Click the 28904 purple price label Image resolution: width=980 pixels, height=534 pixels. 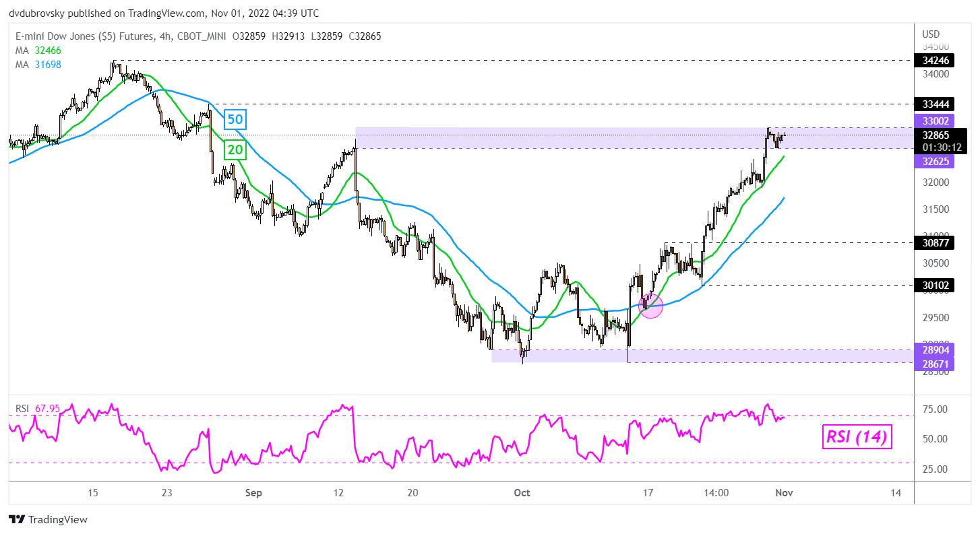934,350
